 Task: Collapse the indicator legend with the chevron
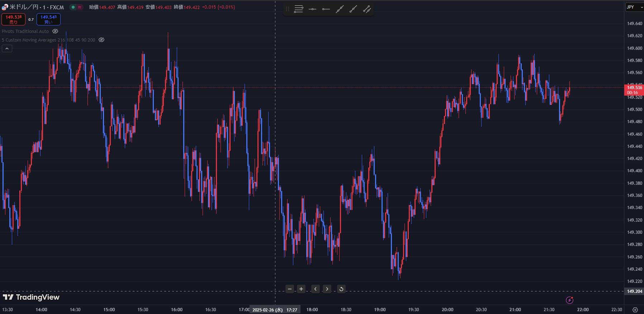7,49
